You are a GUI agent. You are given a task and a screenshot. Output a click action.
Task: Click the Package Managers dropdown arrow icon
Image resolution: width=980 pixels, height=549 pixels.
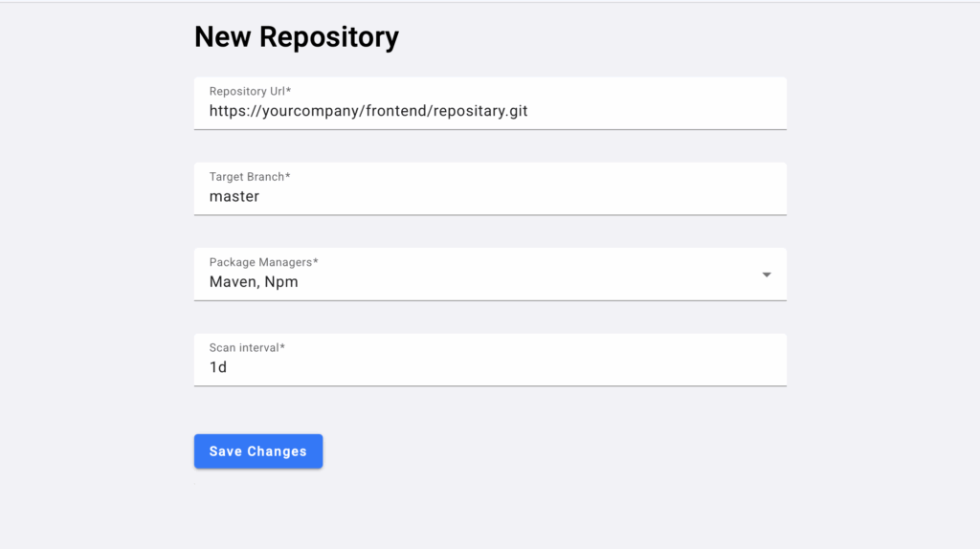click(x=767, y=274)
